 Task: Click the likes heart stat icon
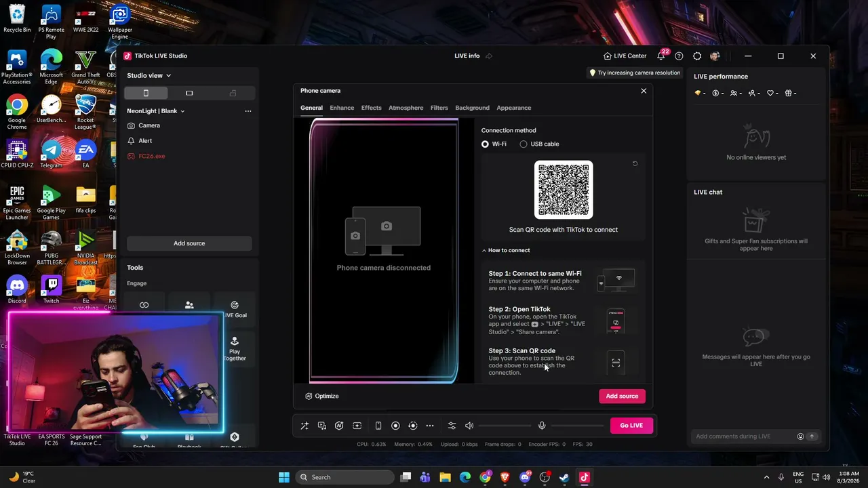pos(772,93)
